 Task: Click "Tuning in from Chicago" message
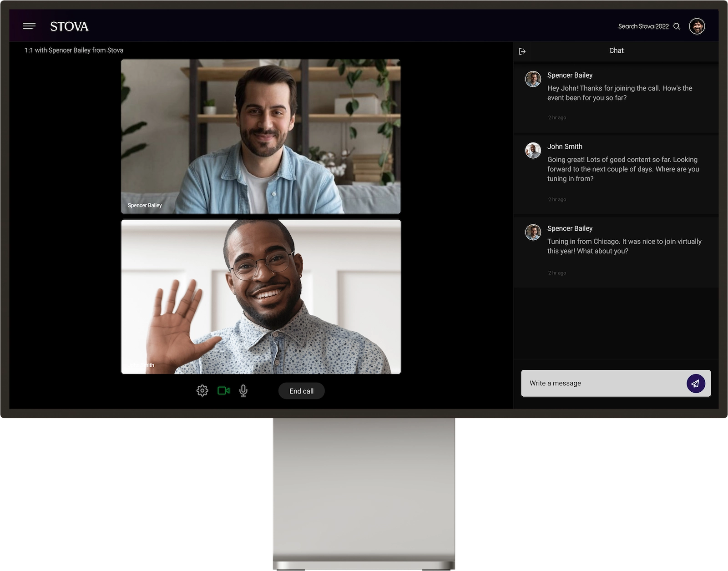(x=624, y=246)
